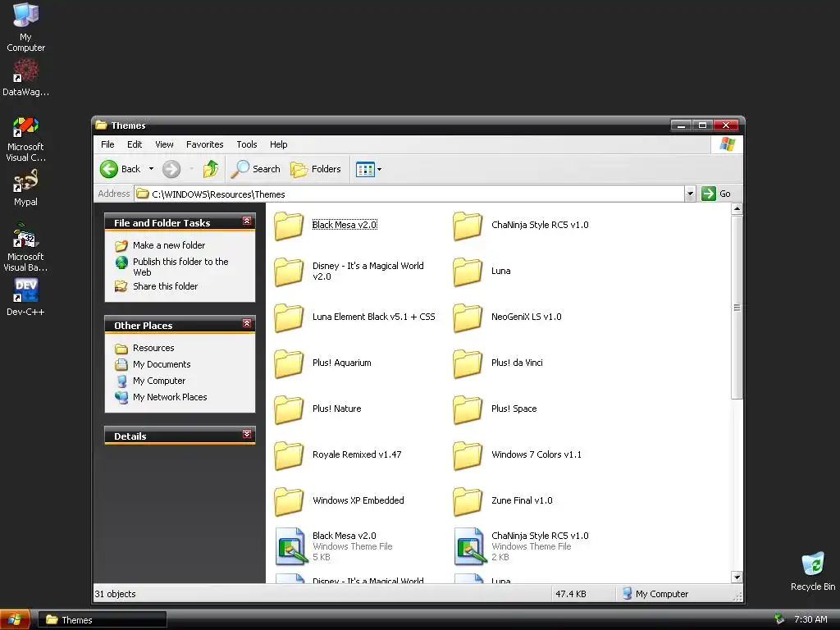Open the Help menu
The image size is (840, 630).
pos(279,144)
